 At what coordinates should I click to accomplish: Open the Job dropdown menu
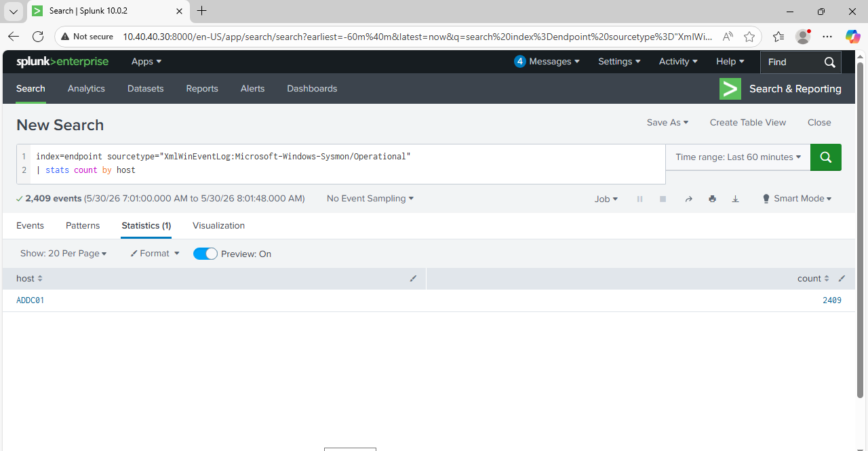point(606,199)
